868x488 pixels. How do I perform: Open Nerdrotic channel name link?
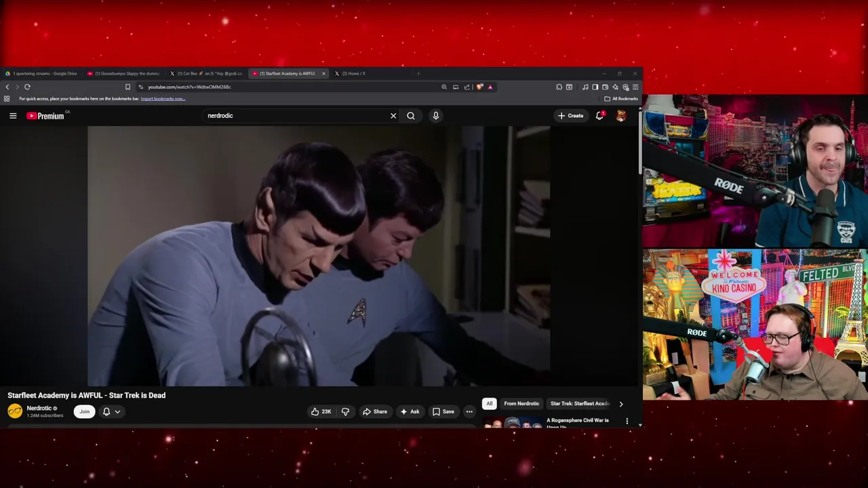(x=39, y=408)
